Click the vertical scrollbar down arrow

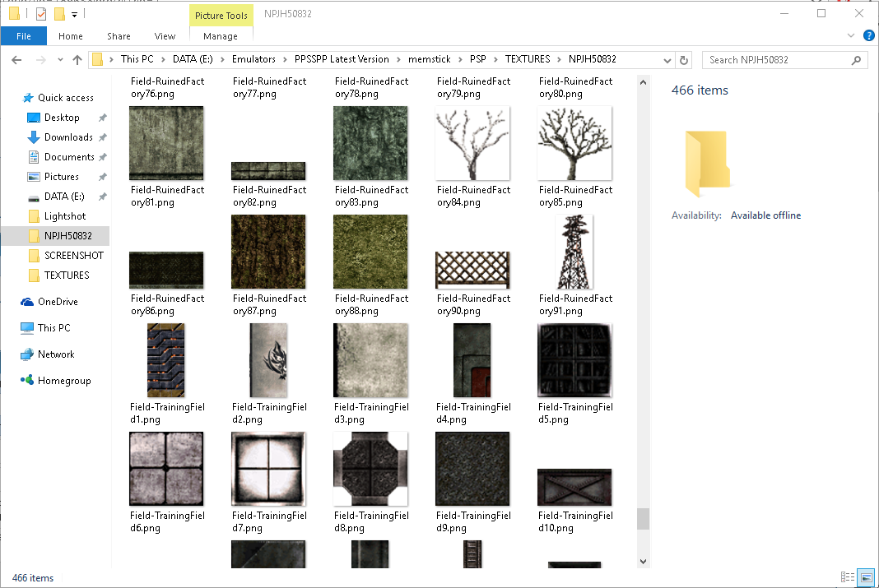(643, 562)
